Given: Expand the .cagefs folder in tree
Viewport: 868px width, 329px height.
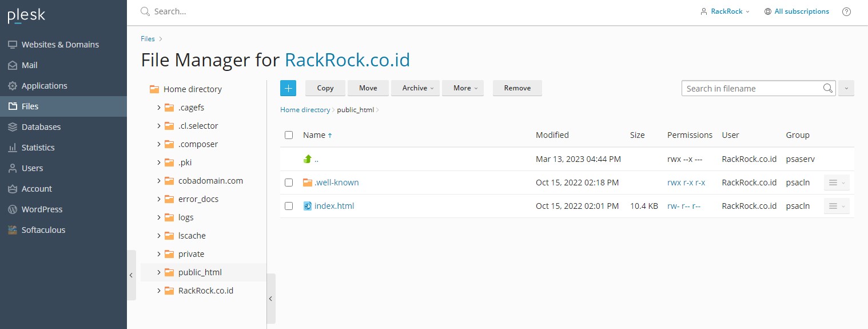Looking at the screenshot, I should [158, 108].
